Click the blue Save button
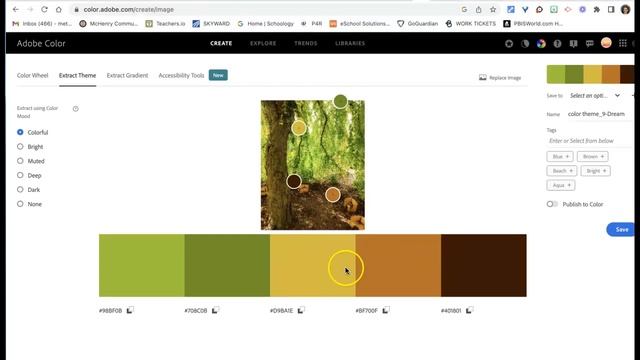 (x=621, y=229)
